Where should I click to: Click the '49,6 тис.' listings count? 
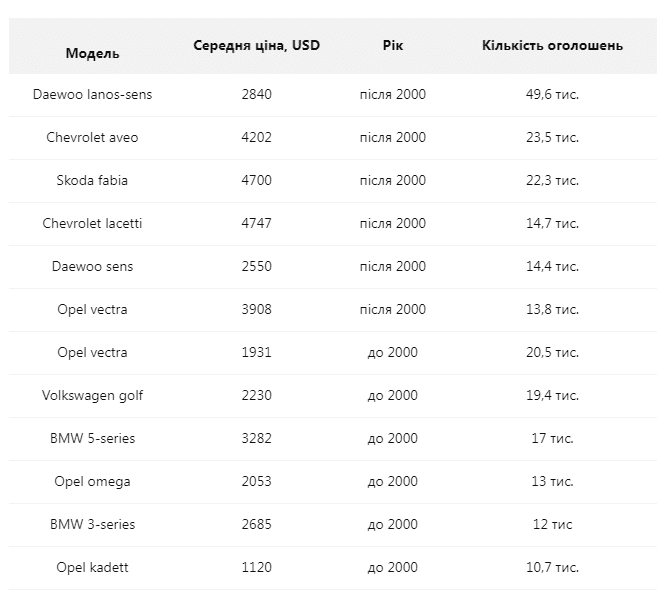pyautogui.click(x=552, y=94)
